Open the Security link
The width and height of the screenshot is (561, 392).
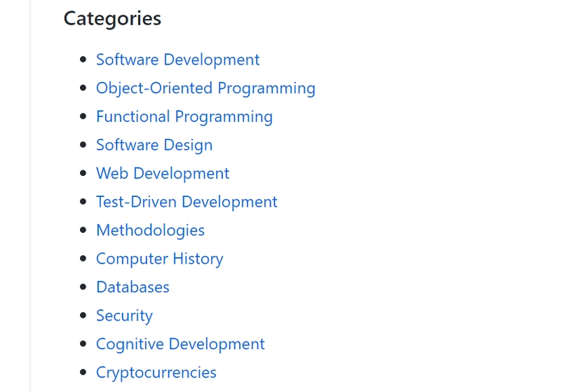point(125,316)
